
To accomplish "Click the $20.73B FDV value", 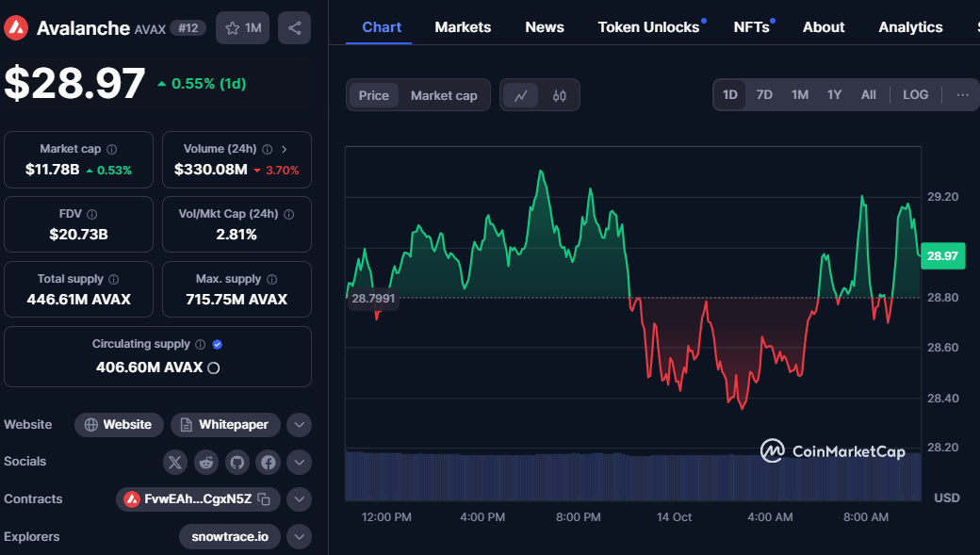I will 79,235.
